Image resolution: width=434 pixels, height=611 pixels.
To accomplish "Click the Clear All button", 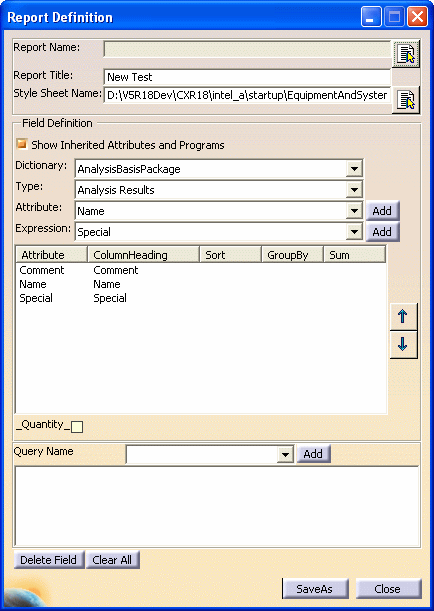I will (x=112, y=560).
